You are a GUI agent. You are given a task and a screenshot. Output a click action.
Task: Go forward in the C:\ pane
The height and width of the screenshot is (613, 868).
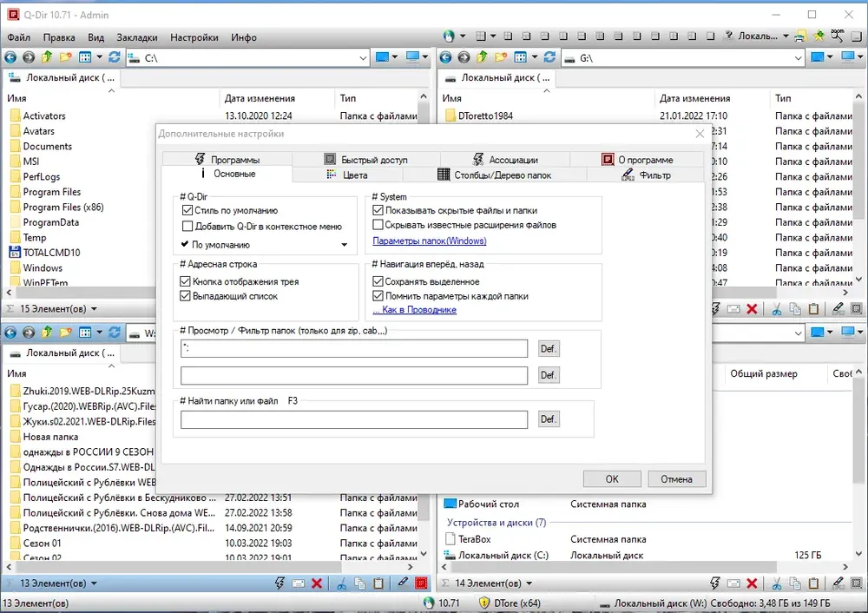pyautogui.click(x=29, y=57)
